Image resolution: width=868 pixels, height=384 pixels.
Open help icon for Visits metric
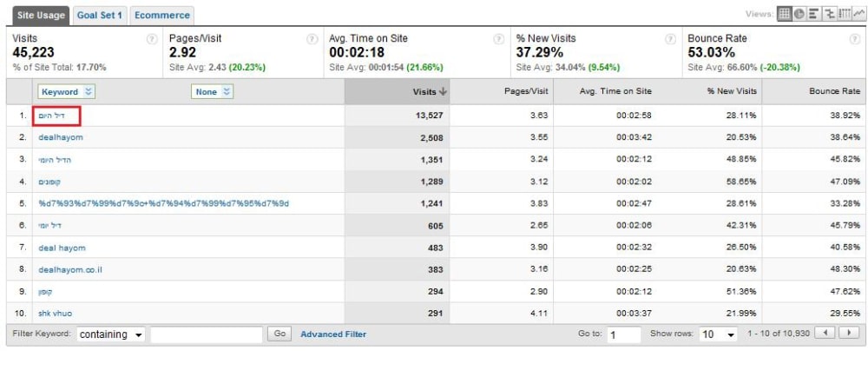click(x=151, y=39)
